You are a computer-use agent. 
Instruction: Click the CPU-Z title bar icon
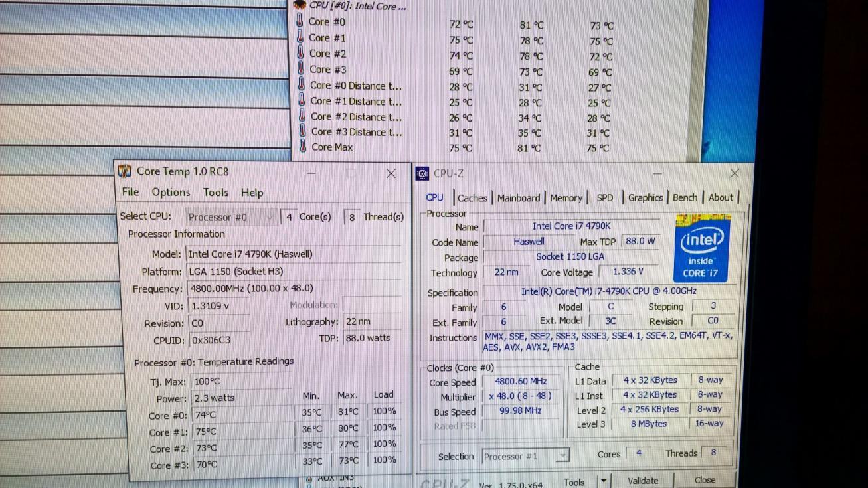[x=422, y=174]
